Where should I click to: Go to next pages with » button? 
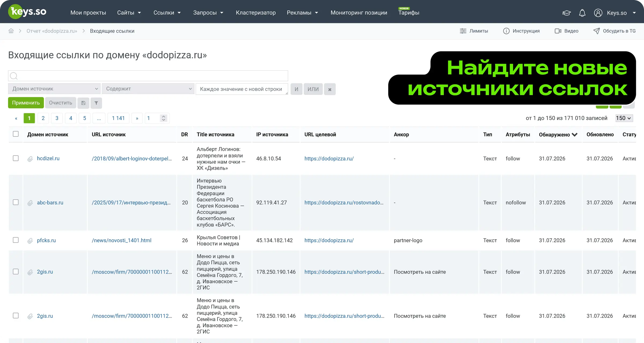pyautogui.click(x=137, y=118)
